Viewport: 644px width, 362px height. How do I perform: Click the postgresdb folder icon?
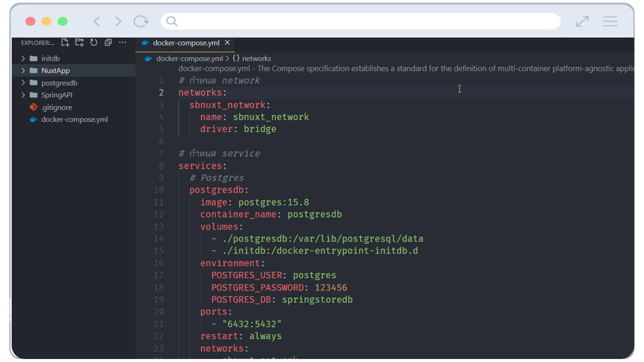[34, 83]
